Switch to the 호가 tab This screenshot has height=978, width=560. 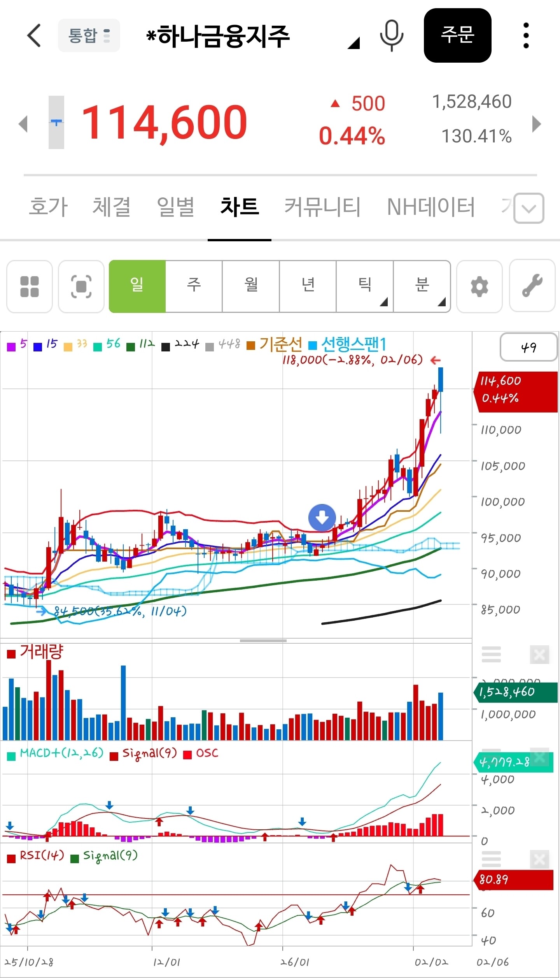[x=49, y=207]
